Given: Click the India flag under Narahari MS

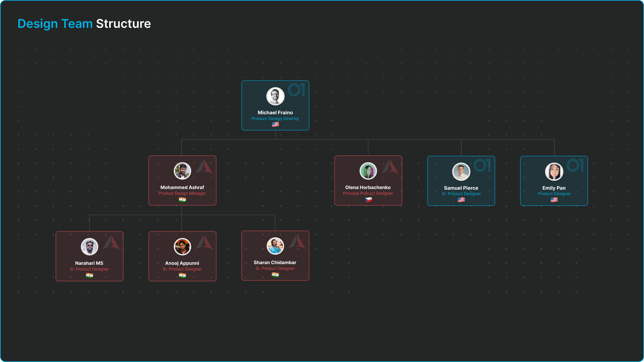Looking at the screenshot, I should (89, 275).
